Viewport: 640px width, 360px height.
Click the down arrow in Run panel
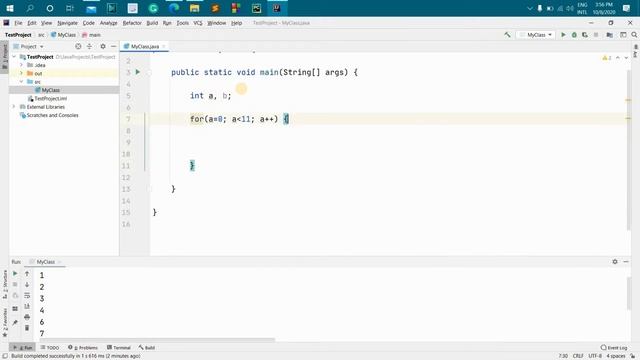point(27,284)
